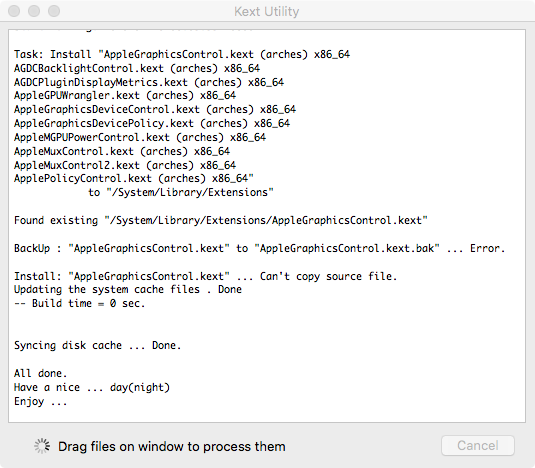Click the AppleMGPUPowerControl.kext log line

[140, 137]
